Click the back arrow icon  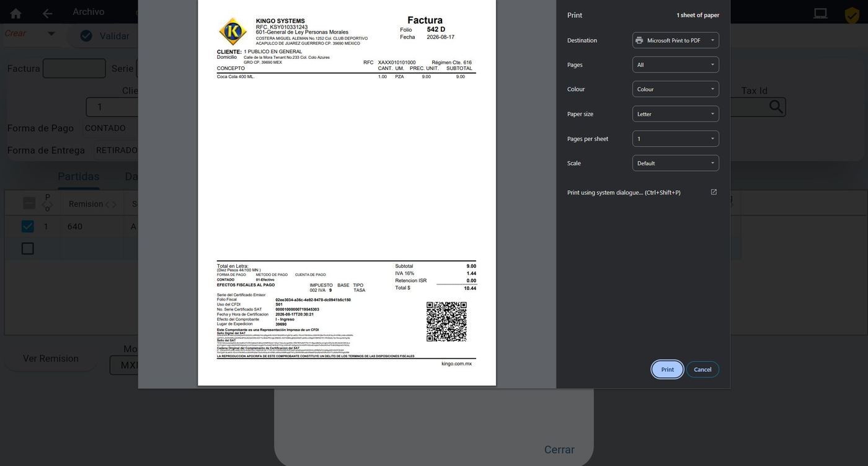[47, 13]
